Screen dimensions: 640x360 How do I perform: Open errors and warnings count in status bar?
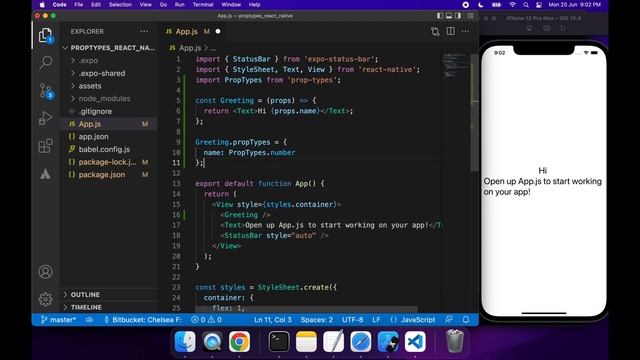click(206, 320)
